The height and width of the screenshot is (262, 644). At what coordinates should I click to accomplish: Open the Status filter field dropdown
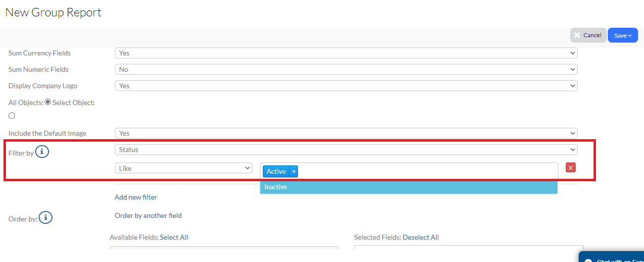pos(346,150)
